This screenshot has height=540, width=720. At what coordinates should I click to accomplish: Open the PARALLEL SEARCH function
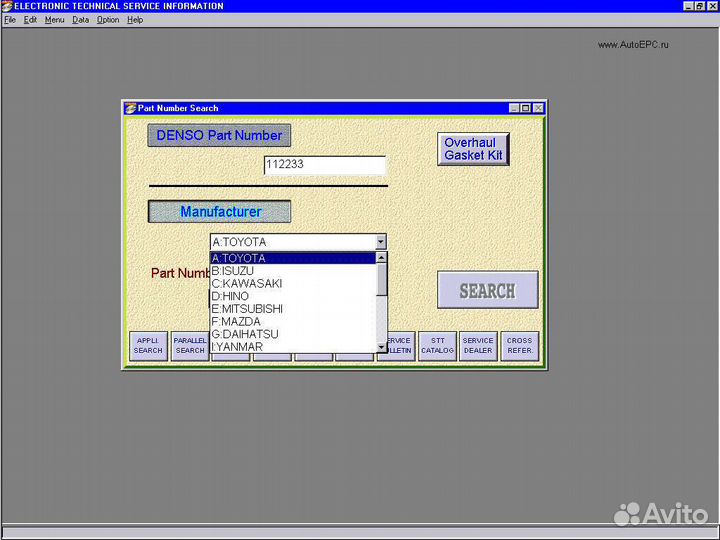(189, 346)
